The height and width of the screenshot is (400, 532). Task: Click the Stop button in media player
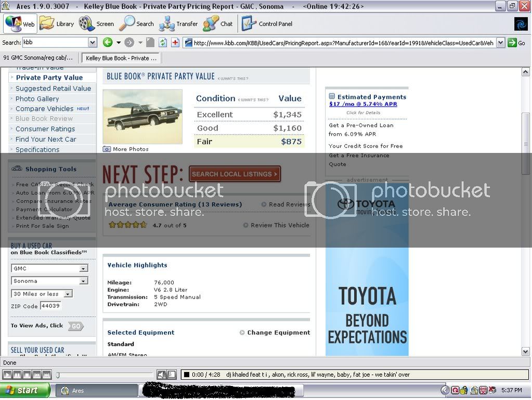[x=27, y=375]
